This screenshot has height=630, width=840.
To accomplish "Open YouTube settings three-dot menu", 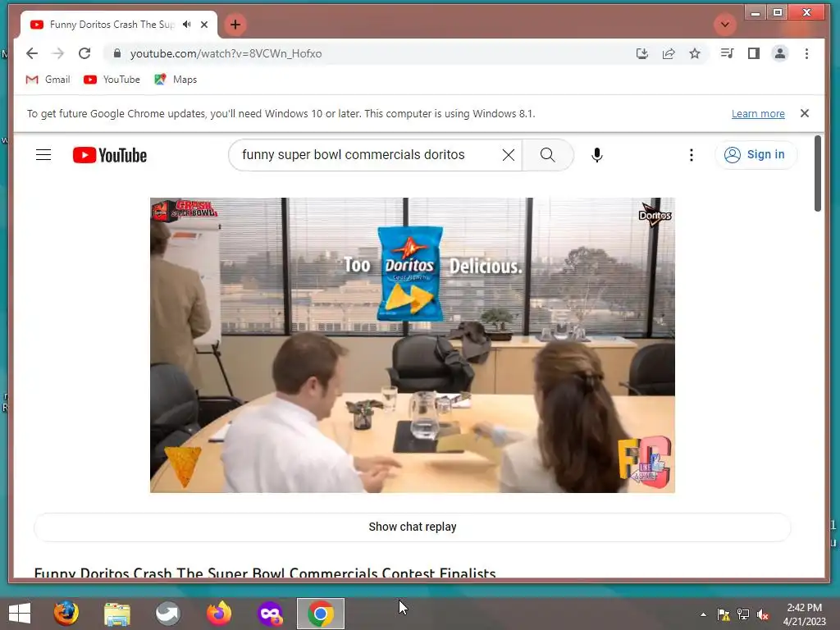I will click(692, 155).
